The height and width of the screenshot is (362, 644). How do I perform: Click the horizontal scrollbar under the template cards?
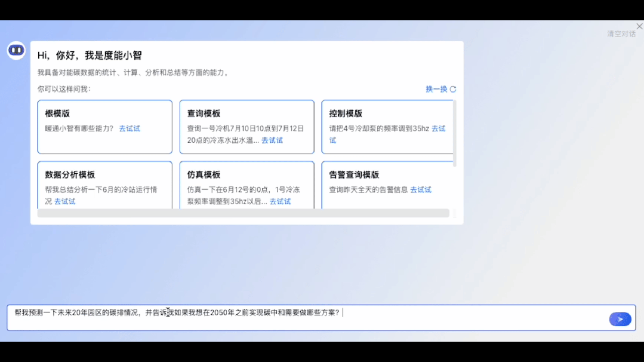pos(243,213)
